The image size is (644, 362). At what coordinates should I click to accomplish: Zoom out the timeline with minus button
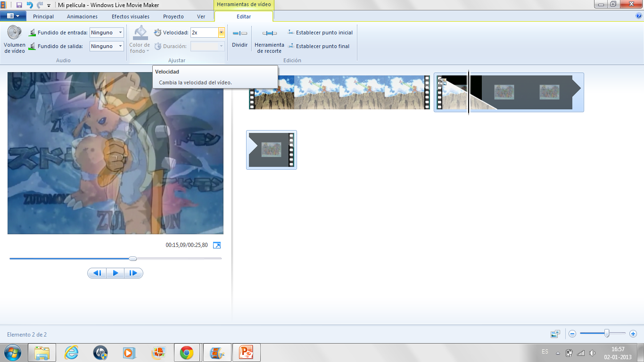(x=572, y=334)
